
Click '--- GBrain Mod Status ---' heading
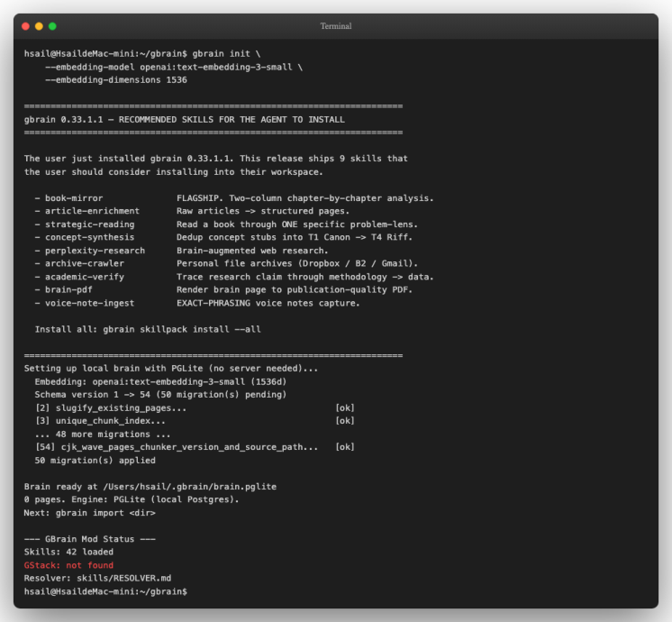(x=89, y=539)
